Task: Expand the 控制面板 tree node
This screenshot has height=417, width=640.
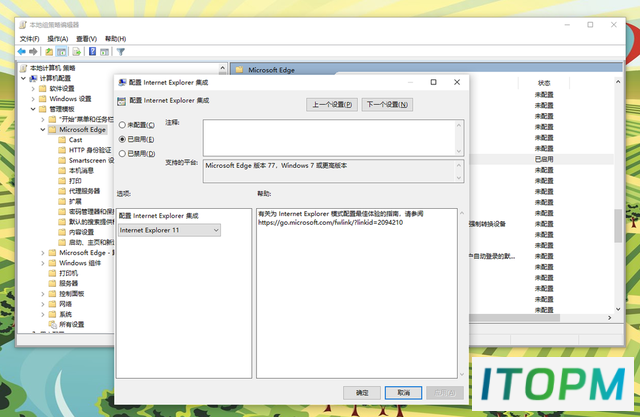Action: pyautogui.click(x=43, y=294)
